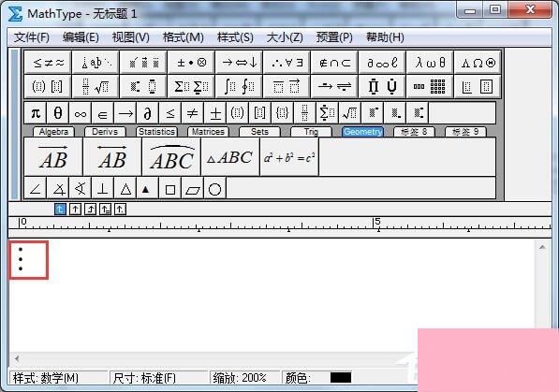
Task: Insert the vector AB expression
Action: [53, 157]
